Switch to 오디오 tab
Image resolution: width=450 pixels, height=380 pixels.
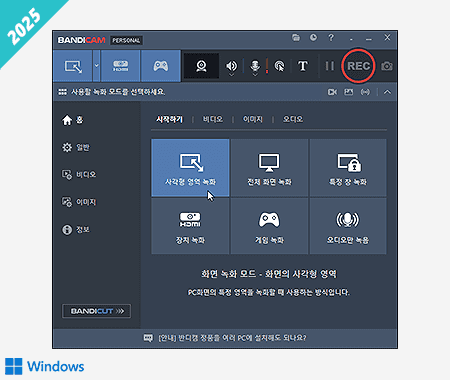click(293, 119)
